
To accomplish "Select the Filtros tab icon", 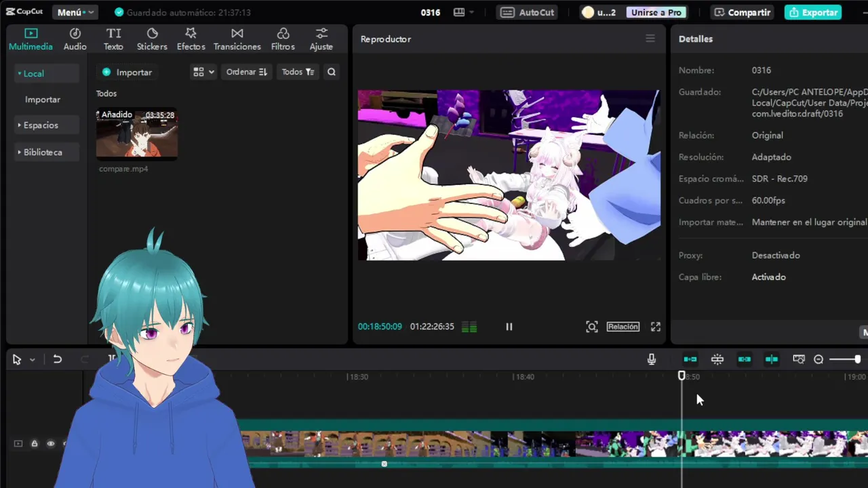I will pyautogui.click(x=283, y=34).
